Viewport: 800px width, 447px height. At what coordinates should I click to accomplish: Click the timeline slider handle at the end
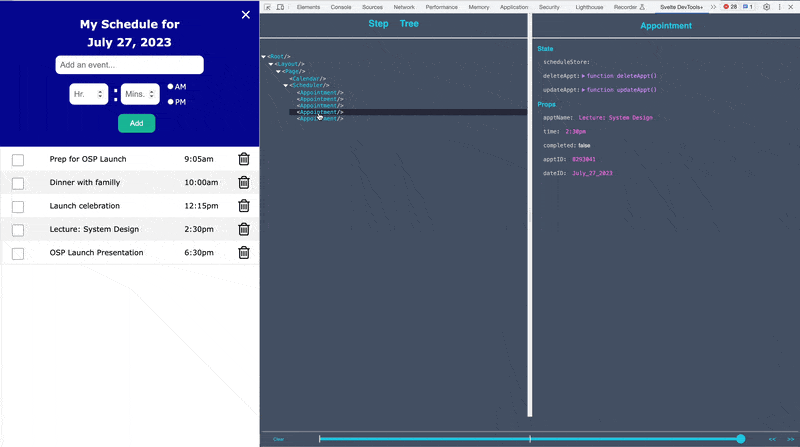tap(741, 439)
